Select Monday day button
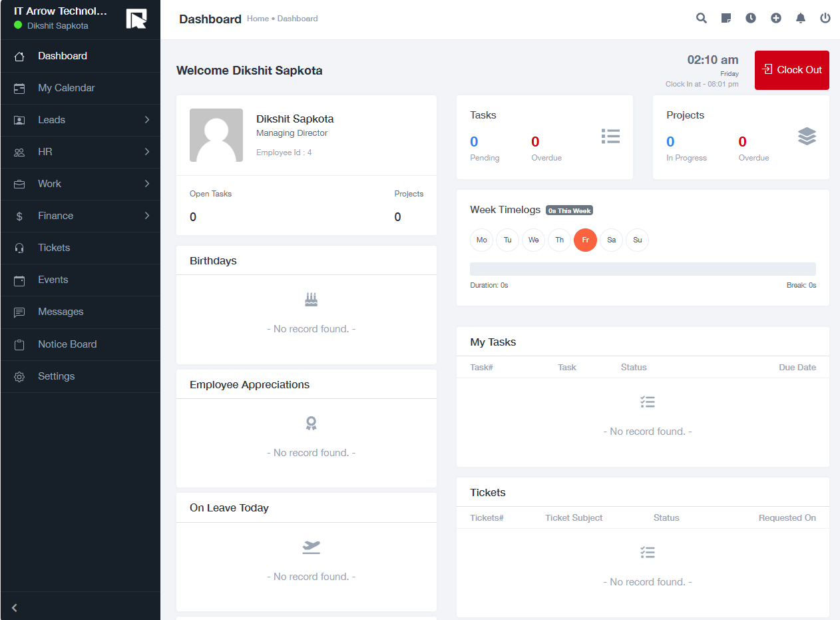840x620 pixels. pos(481,240)
